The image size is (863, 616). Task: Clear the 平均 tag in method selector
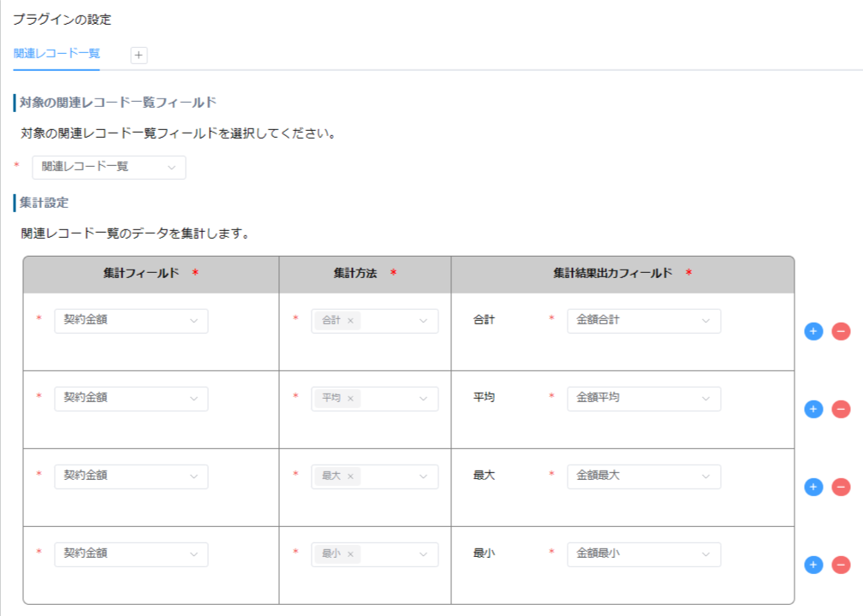click(351, 398)
